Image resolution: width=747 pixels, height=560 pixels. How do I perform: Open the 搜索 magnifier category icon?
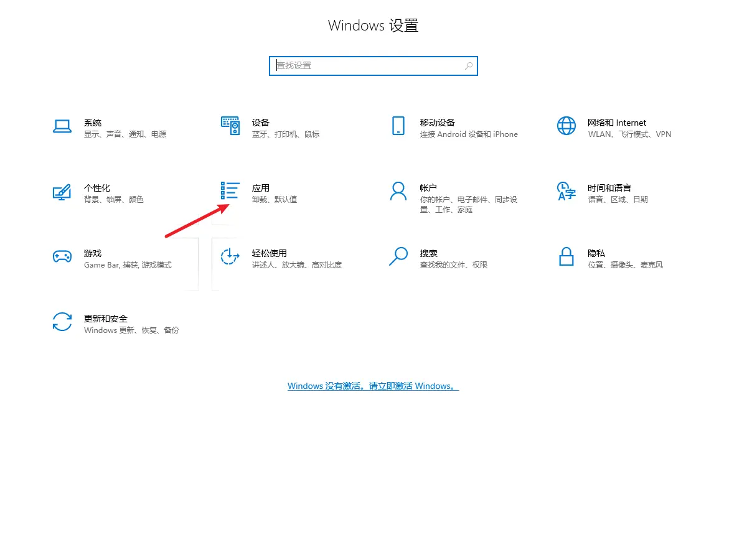point(398,256)
